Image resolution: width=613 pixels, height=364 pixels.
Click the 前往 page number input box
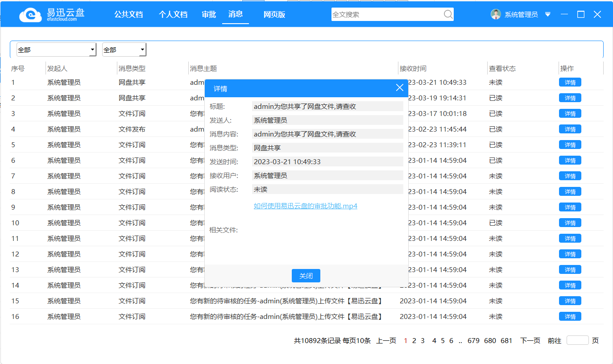click(578, 340)
